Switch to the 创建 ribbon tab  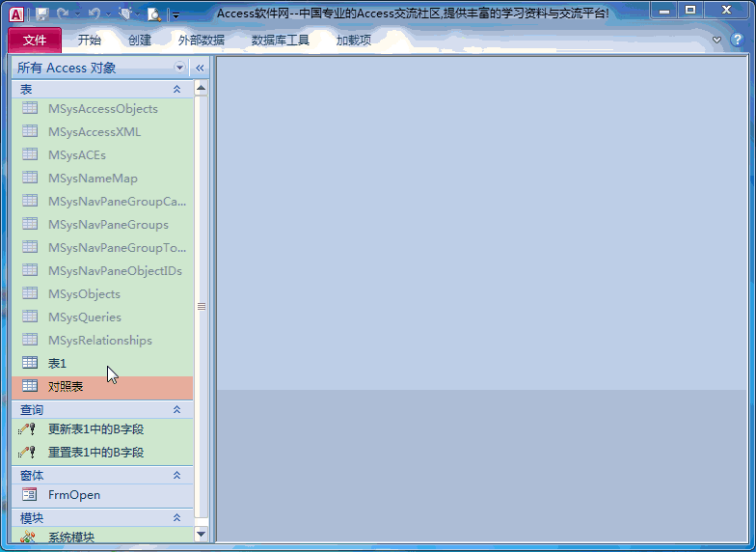click(x=140, y=41)
